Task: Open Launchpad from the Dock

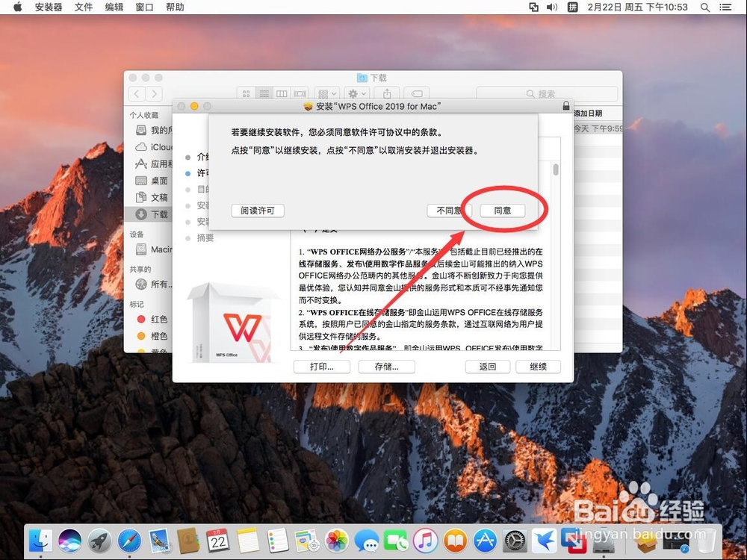Action: [x=99, y=541]
